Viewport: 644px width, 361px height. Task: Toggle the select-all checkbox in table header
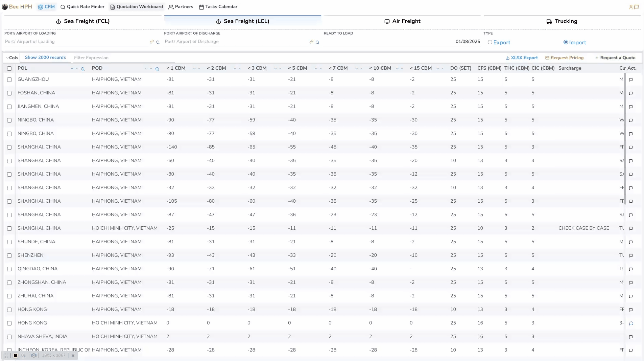9,68
